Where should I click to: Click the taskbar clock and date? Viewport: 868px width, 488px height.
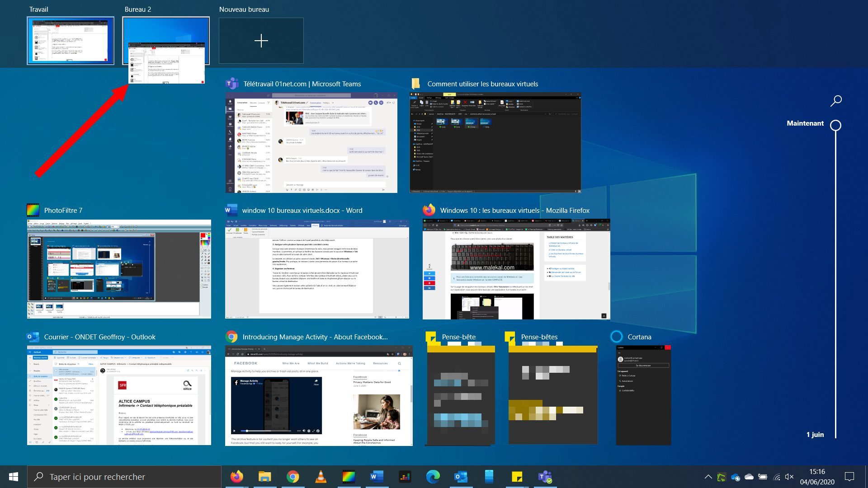(x=817, y=477)
